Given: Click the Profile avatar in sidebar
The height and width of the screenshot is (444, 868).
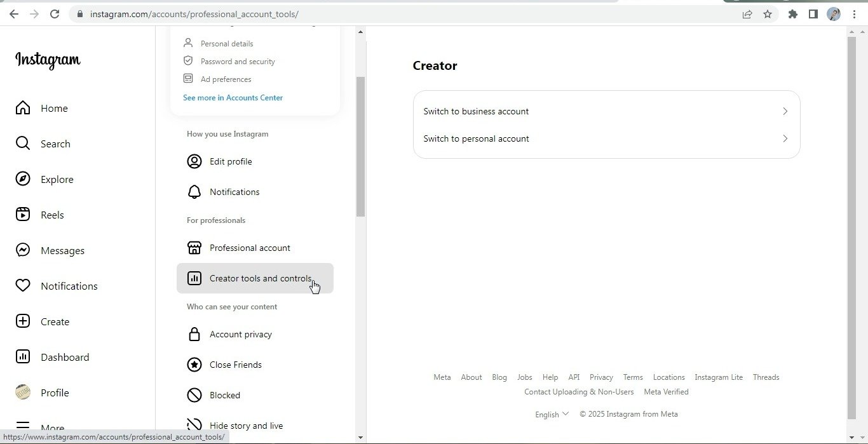Looking at the screenshot, I should 23,393.
